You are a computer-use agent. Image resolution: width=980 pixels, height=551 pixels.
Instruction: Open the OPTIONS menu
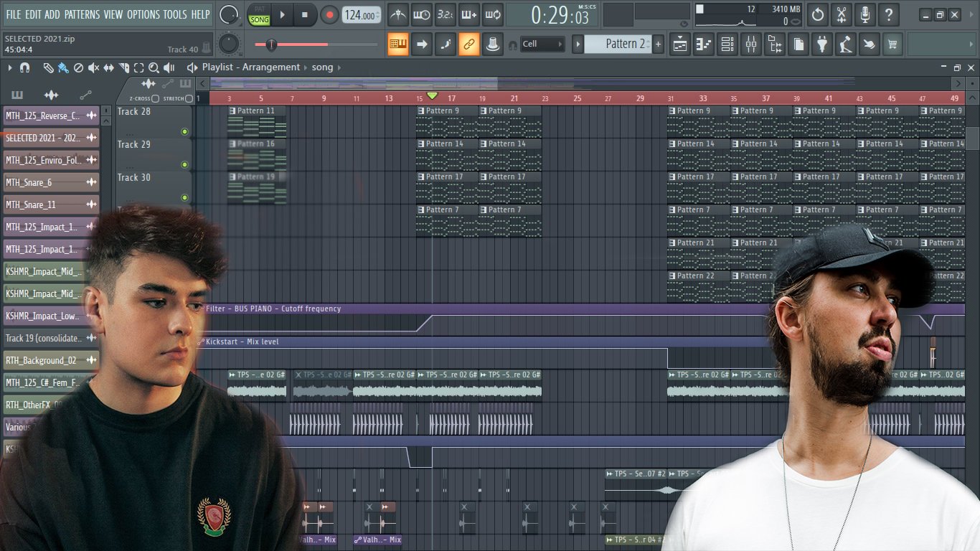143,14
